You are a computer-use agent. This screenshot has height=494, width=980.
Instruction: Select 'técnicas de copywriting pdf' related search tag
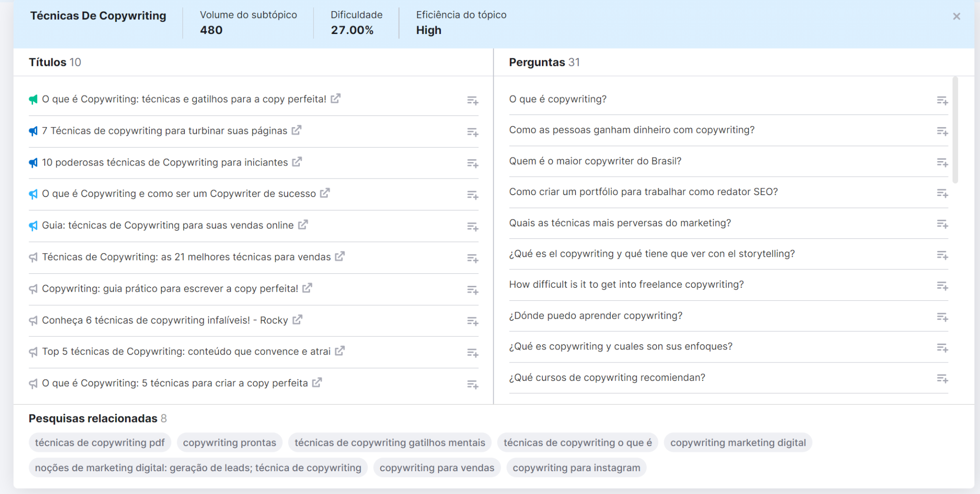(99, 443)
